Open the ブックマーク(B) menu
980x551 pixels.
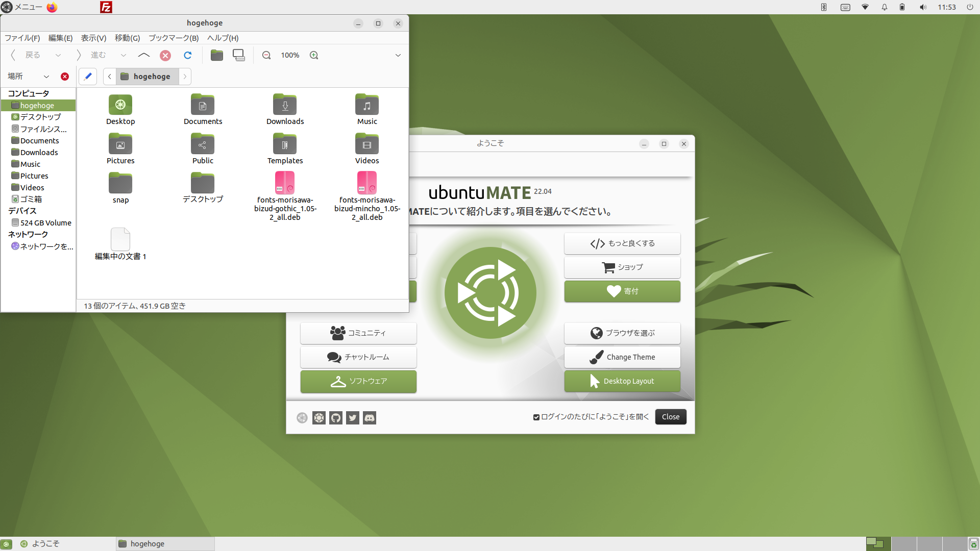coord(173,38)
